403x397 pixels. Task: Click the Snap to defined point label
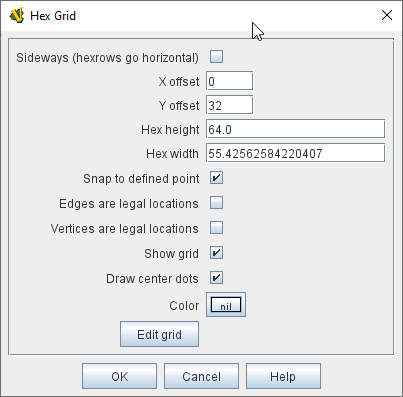pyautogui.click(x=141, y=179)
